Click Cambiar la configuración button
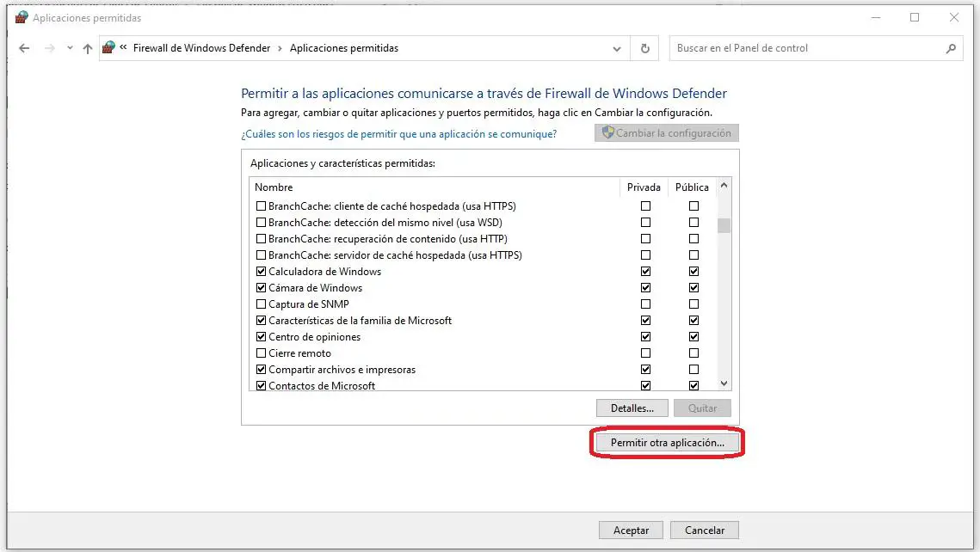980x552 pixels. tap(666, 133)
